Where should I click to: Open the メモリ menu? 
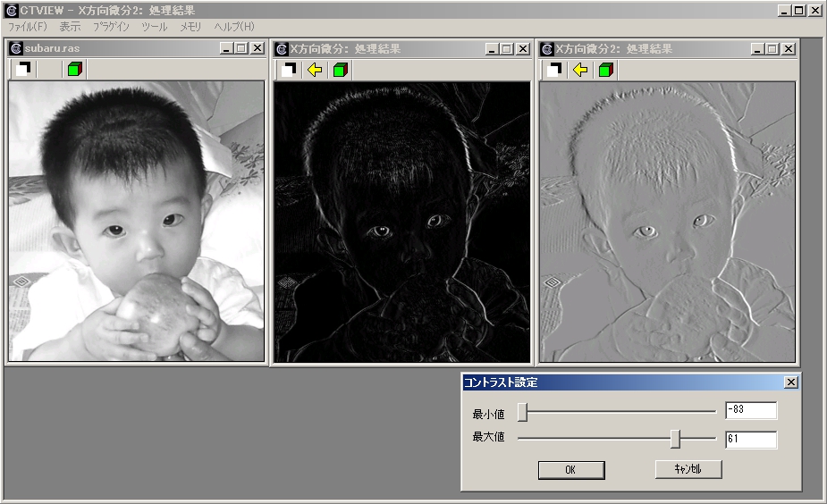click(x=190, y=27)
